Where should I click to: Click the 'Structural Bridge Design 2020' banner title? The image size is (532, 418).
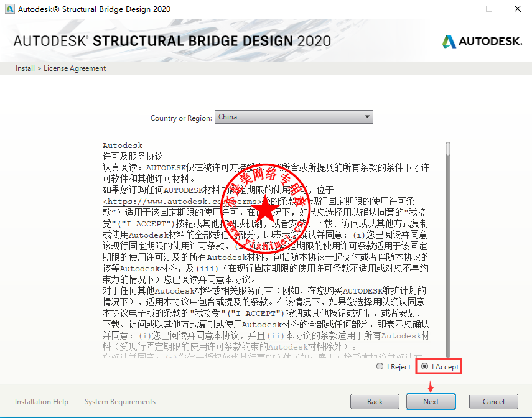coord(172,41)
